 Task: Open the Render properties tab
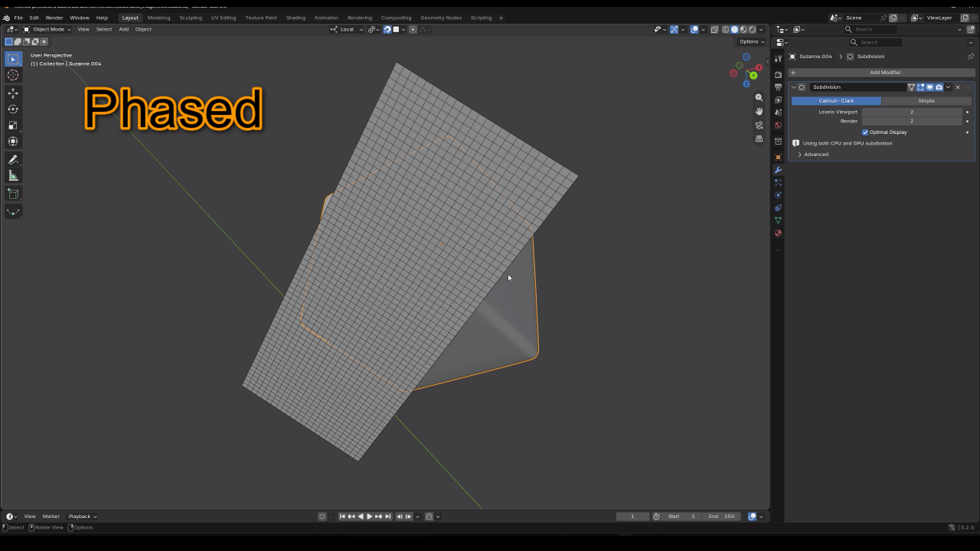778,75
